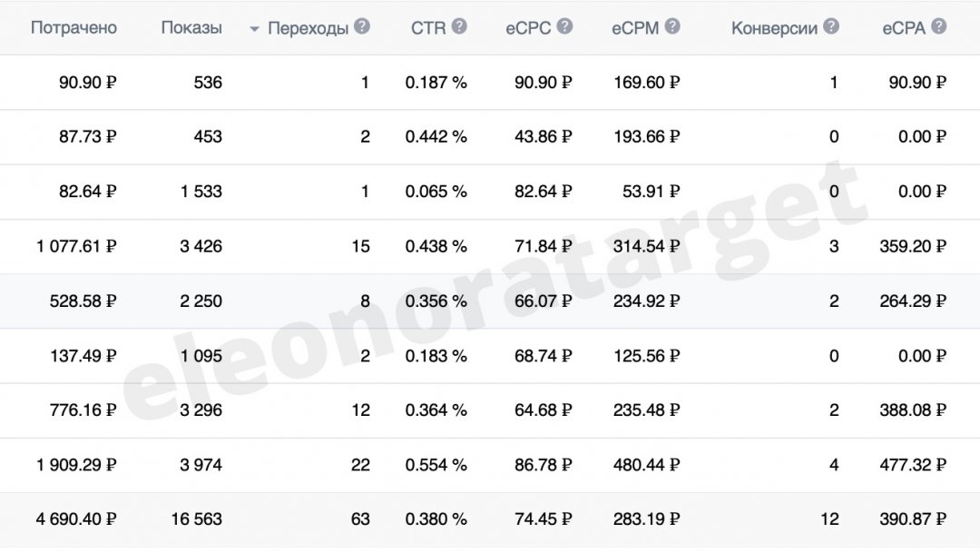Click the totals row showing 4 690.40 ₽
This screenshot has width=980, height=553.
[490, 519]
